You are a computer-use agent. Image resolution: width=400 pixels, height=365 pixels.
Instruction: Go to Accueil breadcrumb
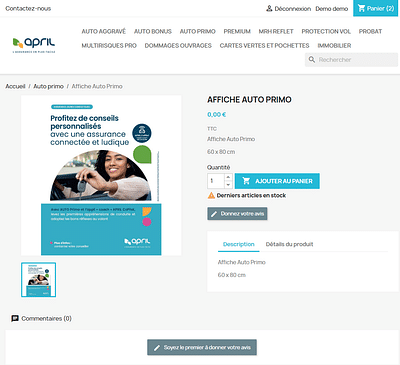15,86
